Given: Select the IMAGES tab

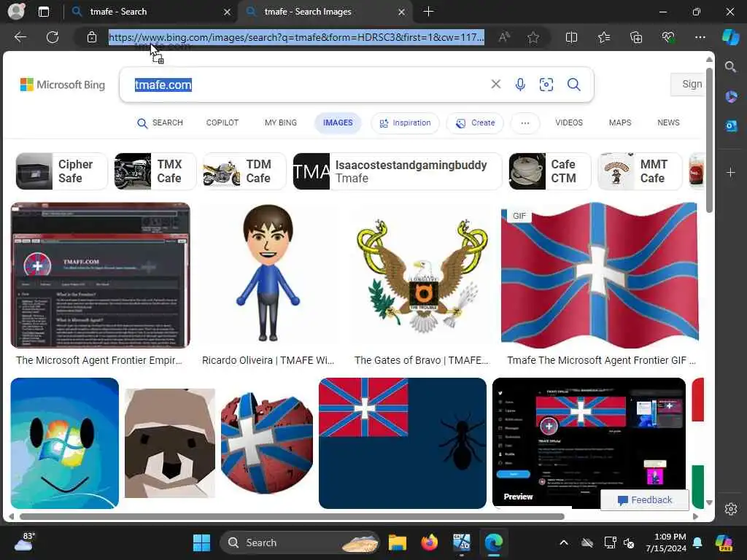Looking at the screenshot, I should (x=338, y=122).
